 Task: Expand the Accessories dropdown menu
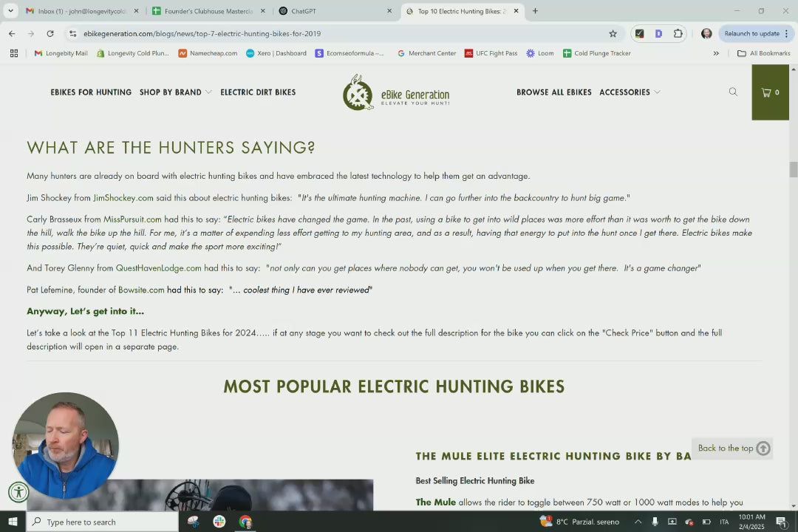point(630,92)
